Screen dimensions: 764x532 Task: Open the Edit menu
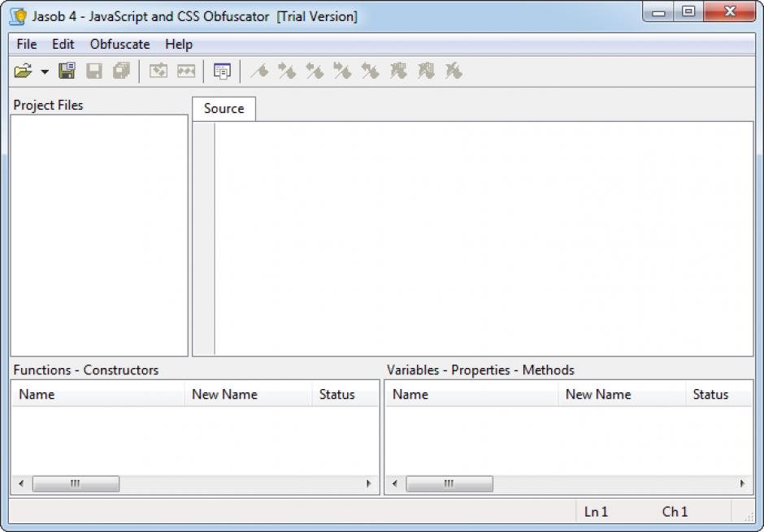click(x=63, y=45)
